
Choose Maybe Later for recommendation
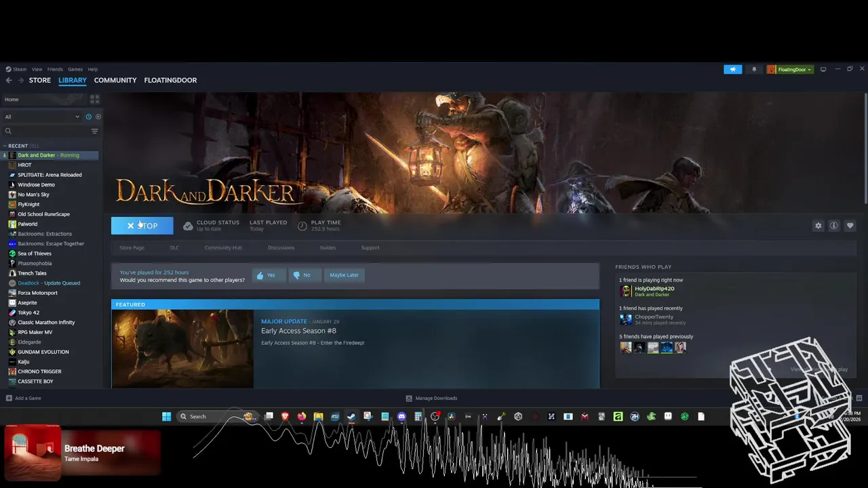point(344,275)
